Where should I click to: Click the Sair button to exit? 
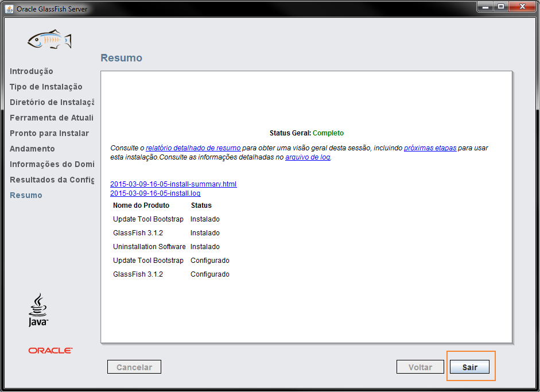(x=470, y=367)
